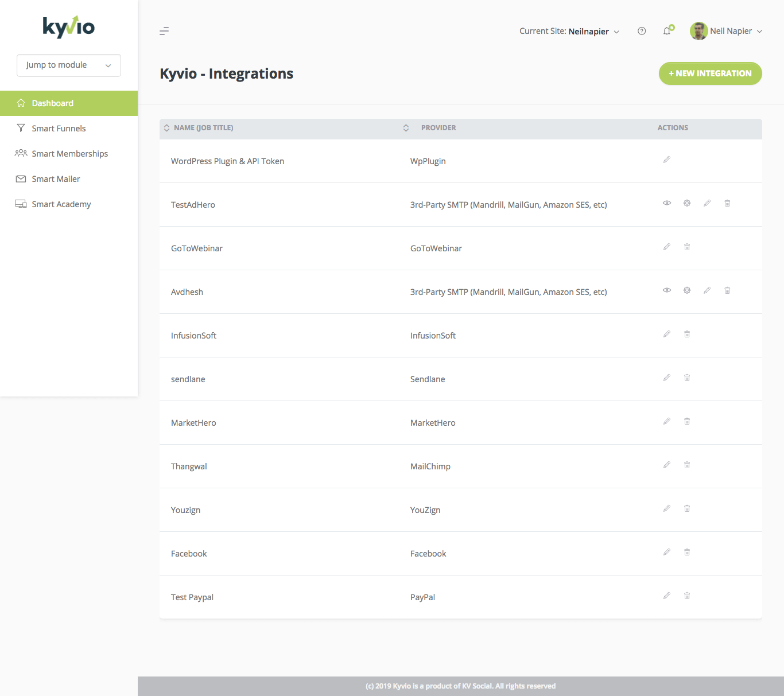The height and width of the screenshot is (696, 784).
Task: Click the MailChimp provider cell
Action: click(x=430, y=466)
